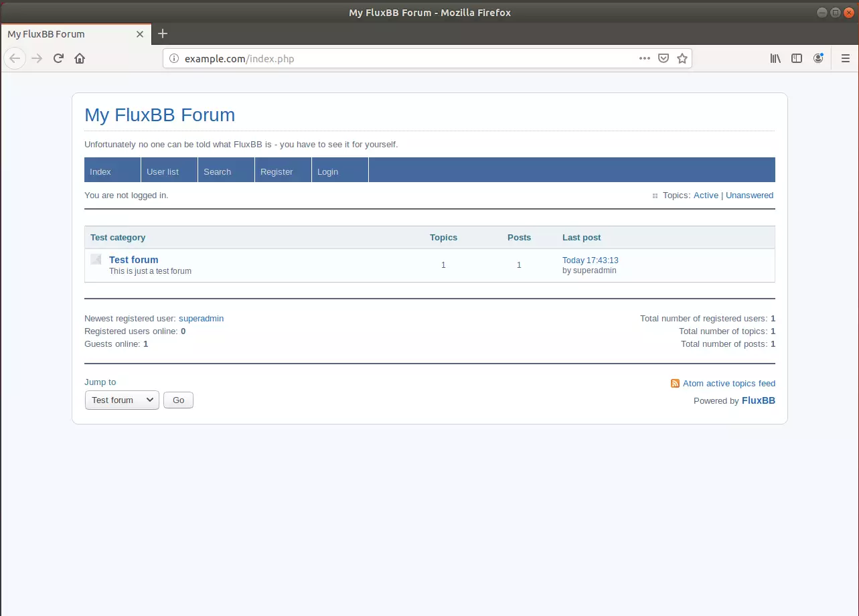Click 'Total number of posts' text

click(x=724, y=344)
